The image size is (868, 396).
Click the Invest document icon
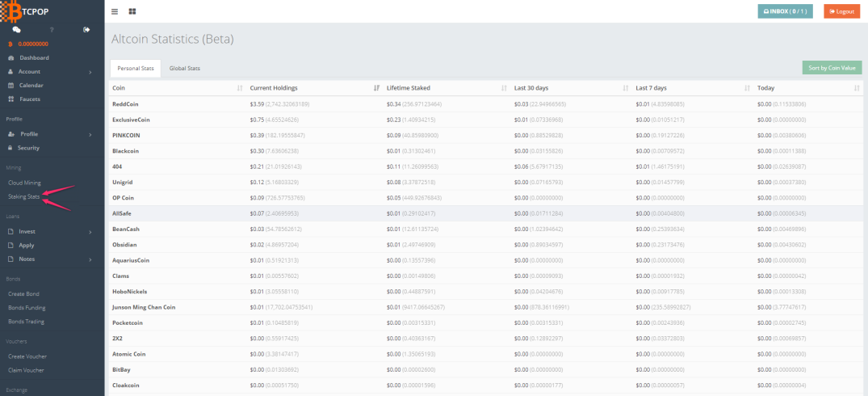[10, 231]
